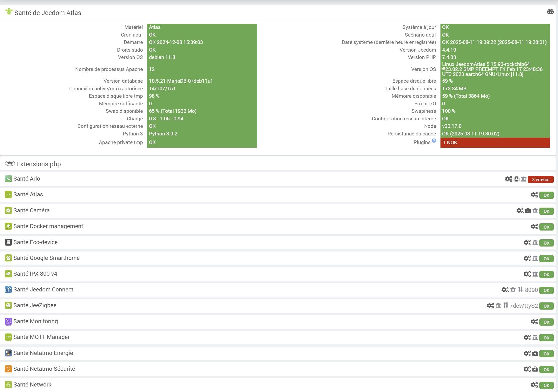
Task: Click Santé Docker management title
Action: pos(48,226)
